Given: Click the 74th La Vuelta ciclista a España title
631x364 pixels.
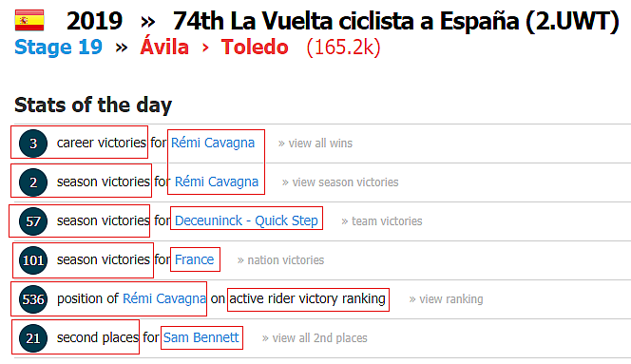Looking at the screenshot, I should [395, 21].
